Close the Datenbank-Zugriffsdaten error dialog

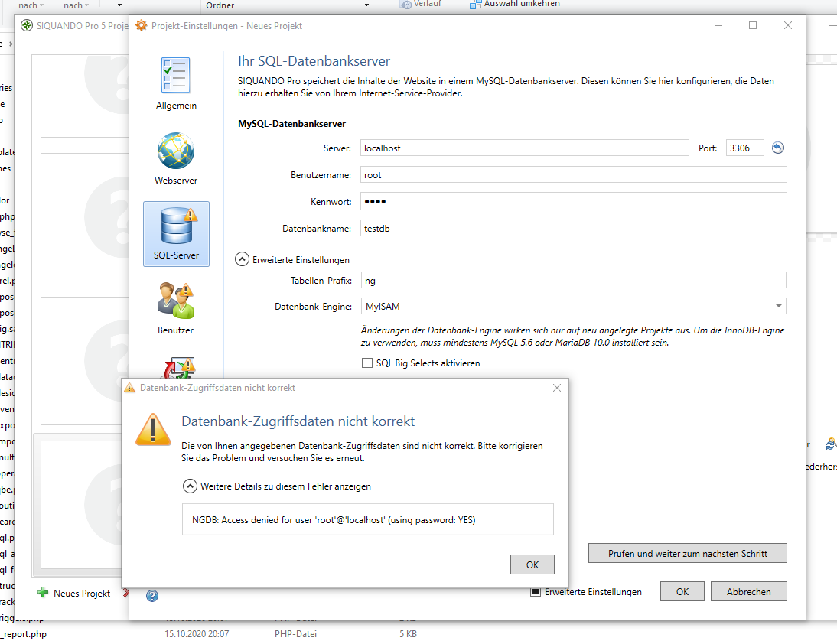coord(557,388)
